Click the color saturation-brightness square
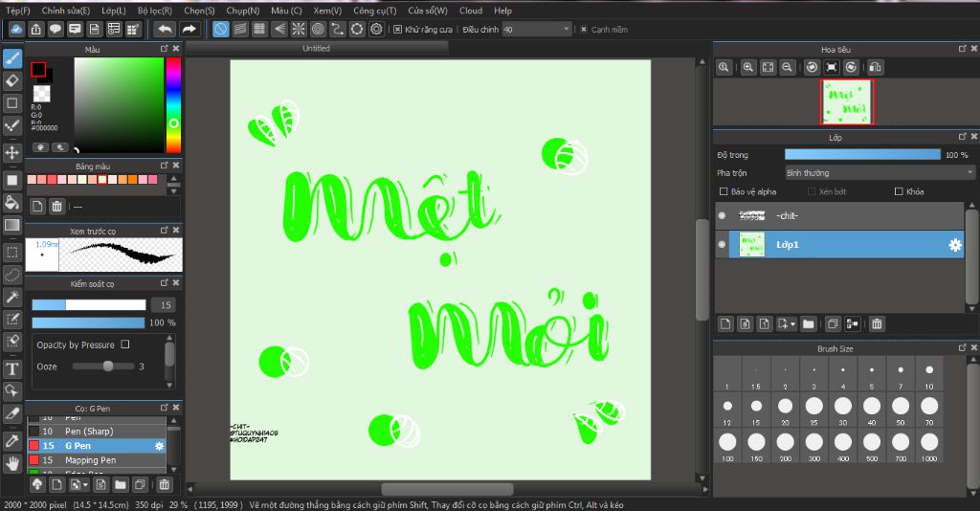 [119, 105]
